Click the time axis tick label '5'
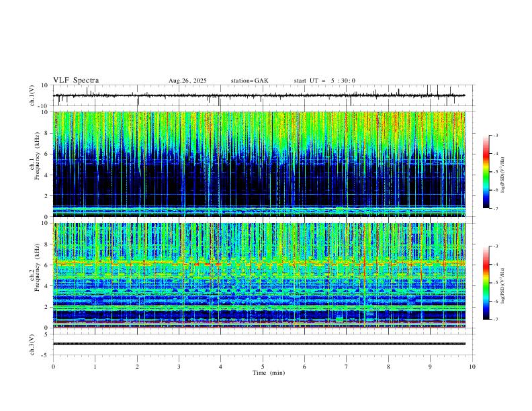Screen dimensions: 532x411 pos(263,367)
